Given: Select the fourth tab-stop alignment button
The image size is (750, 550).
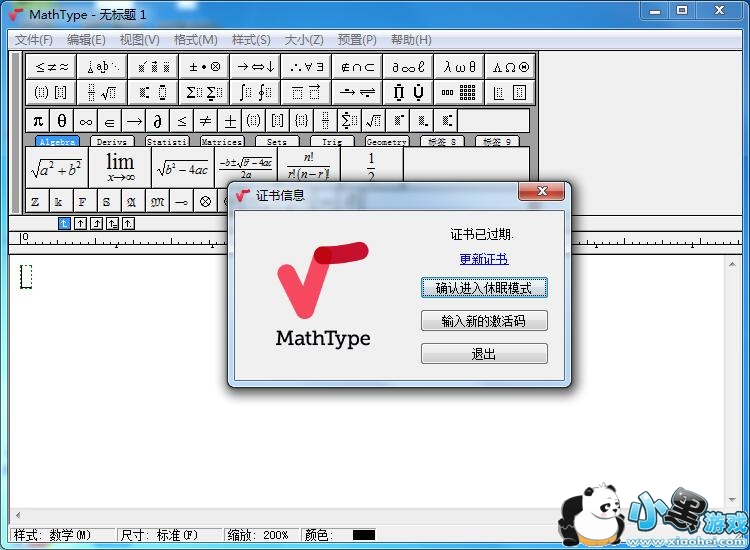Looking at the screenshot, I should (x=112, y=223).
